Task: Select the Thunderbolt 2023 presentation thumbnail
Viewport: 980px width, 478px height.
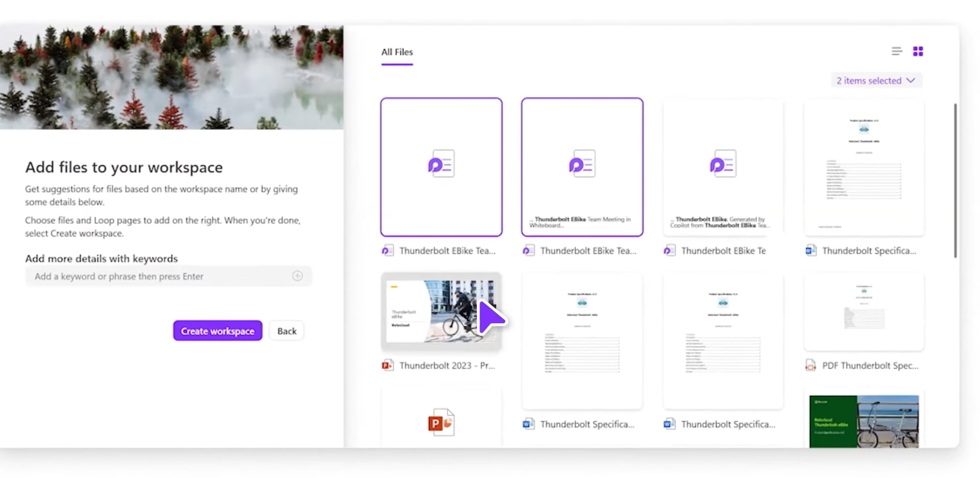Action: coord(441,312)
